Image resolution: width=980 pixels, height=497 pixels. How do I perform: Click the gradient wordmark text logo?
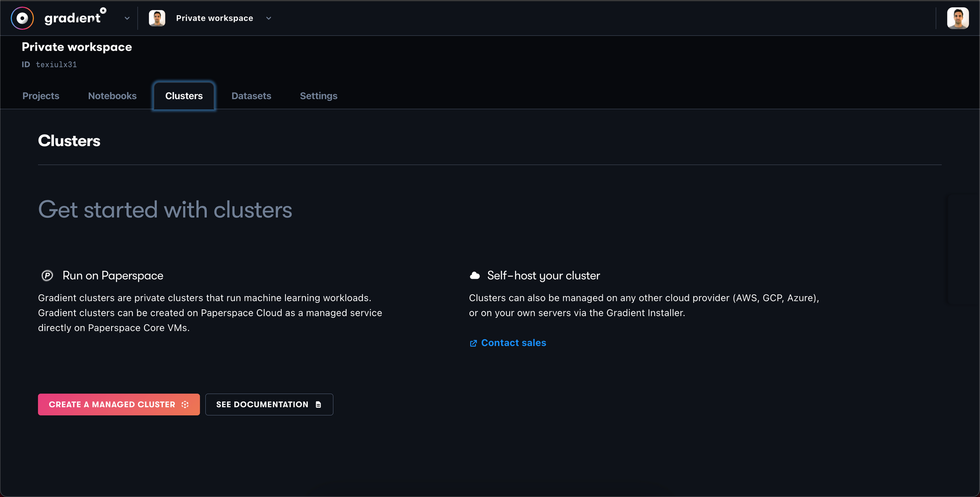pyautogui.click(x=76, y=18)
